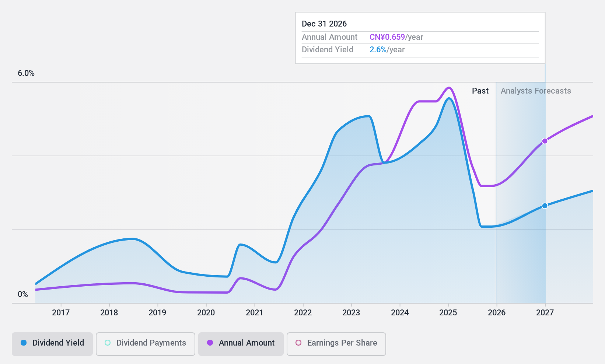The height and width of the screenshot is (364, 605).
Task: Click the pink Earnings Per Share circle icon
Action: 298,343
